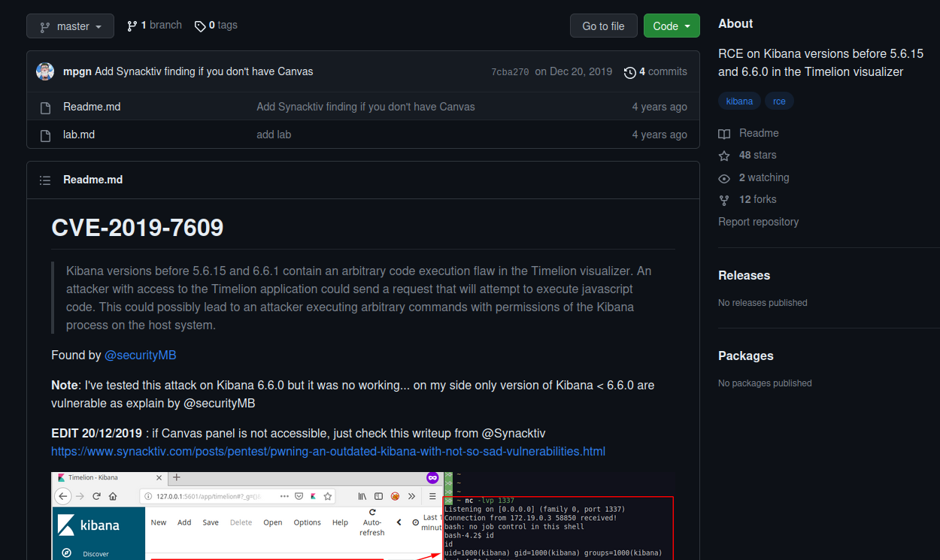This screenshot has width=940, height=560.
Task: Click the fork icon beside '12 forks'
Action: (724, 200)
